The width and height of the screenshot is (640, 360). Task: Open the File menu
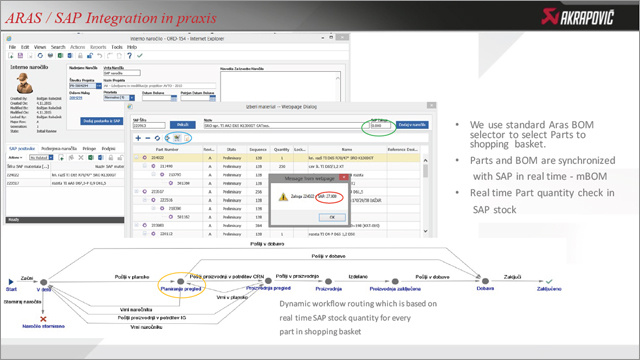tap(12, 47)
